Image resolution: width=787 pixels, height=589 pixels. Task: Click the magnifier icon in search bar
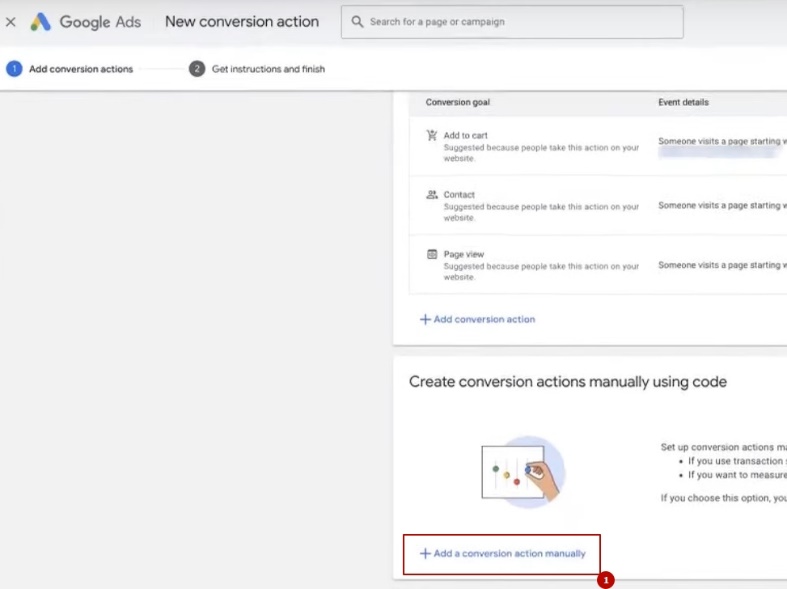[x=357, y=22]
